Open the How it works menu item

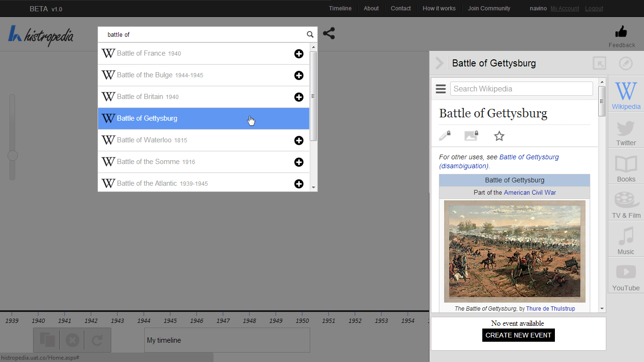[438, 8]
